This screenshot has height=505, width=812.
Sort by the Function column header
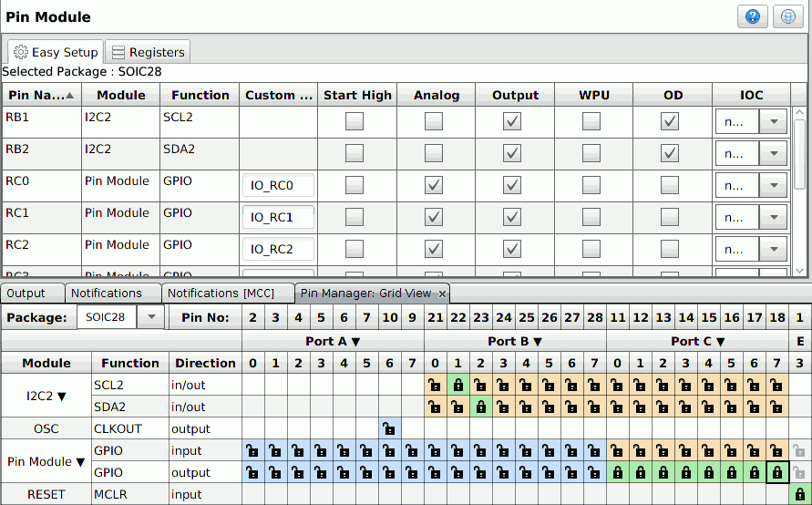pos(200,95)
